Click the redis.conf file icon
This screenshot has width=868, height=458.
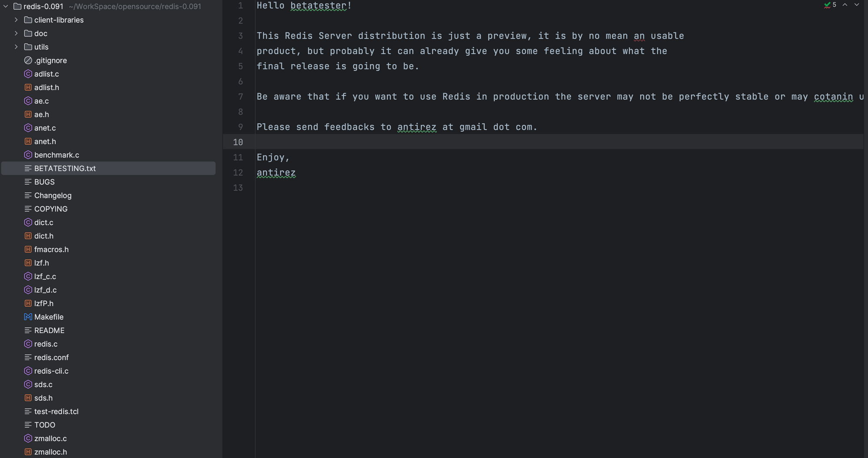click(x=28, y=357)
